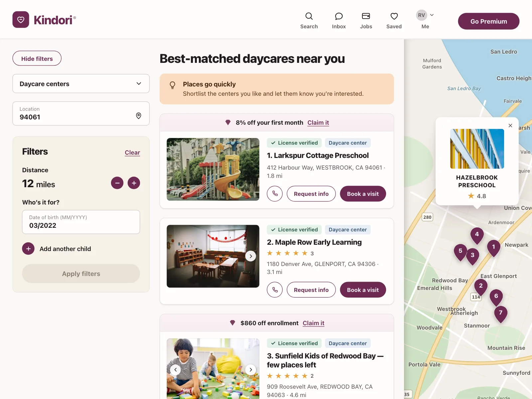
Task: Book a visit at Maple Row Early Learning
Action: [363, 290]
